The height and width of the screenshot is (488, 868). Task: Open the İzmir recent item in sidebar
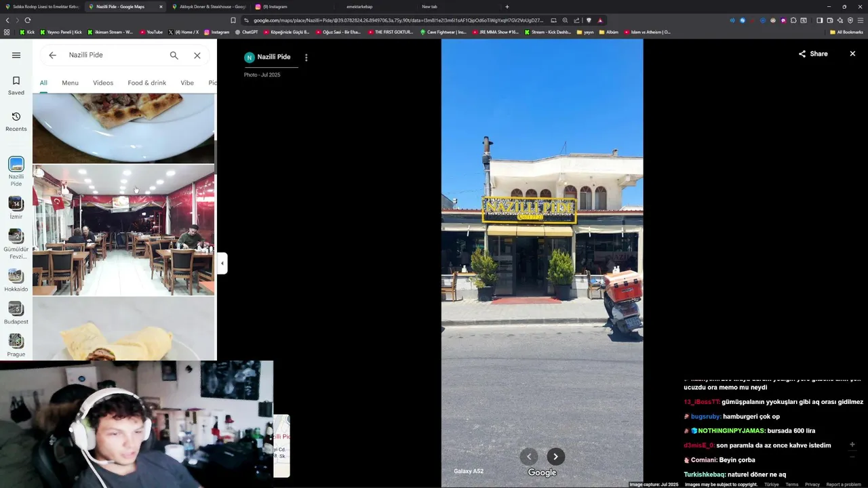(16, 207)
